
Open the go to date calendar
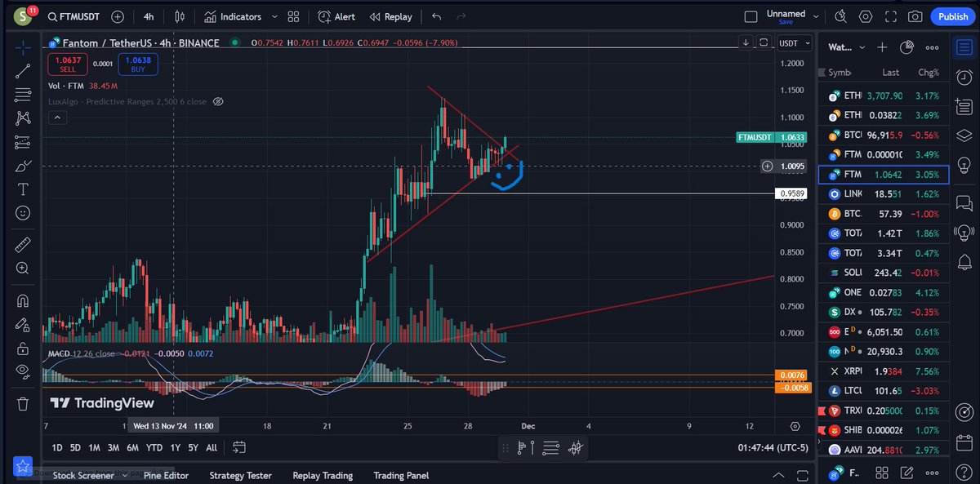coord(239,446)
